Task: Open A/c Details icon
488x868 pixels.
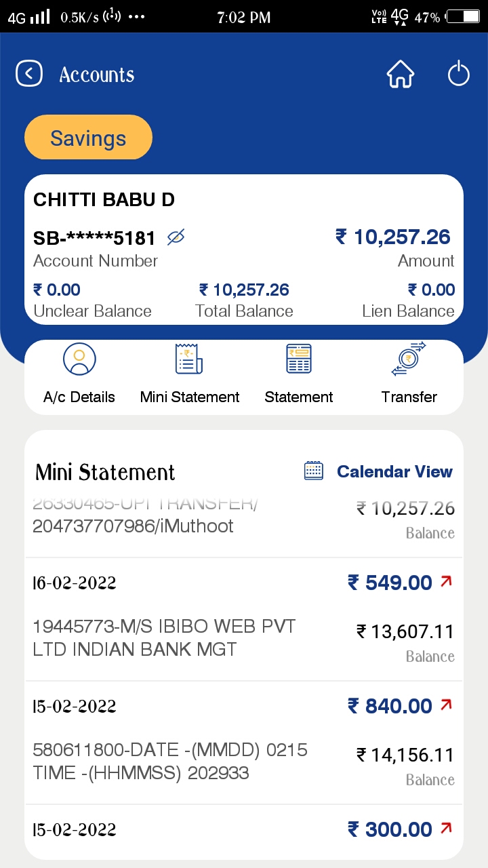Action: [x=79, y=359]
